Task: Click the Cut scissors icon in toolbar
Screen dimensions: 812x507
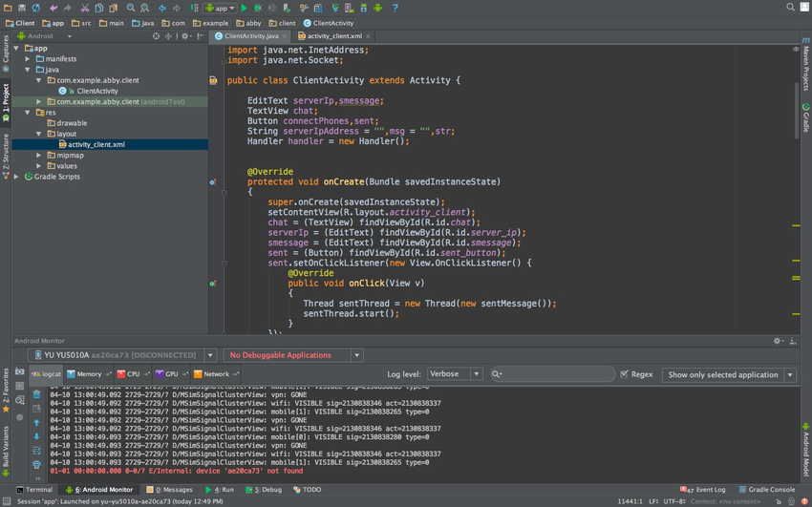Action: 85,8
